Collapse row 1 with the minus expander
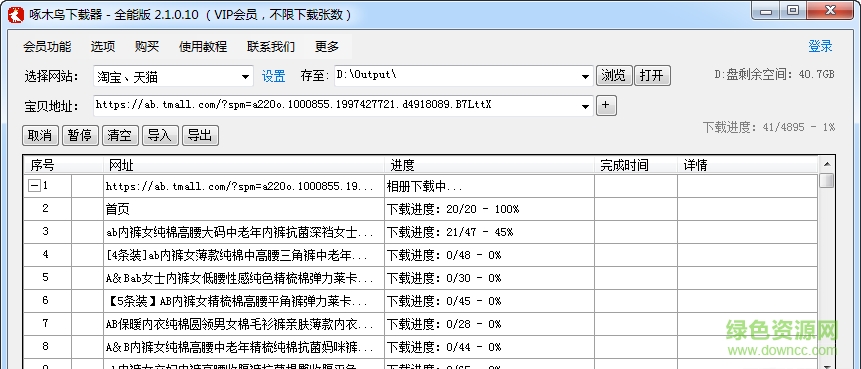The width and height of the screenshot is (861, 369). (x=33, y=186)
